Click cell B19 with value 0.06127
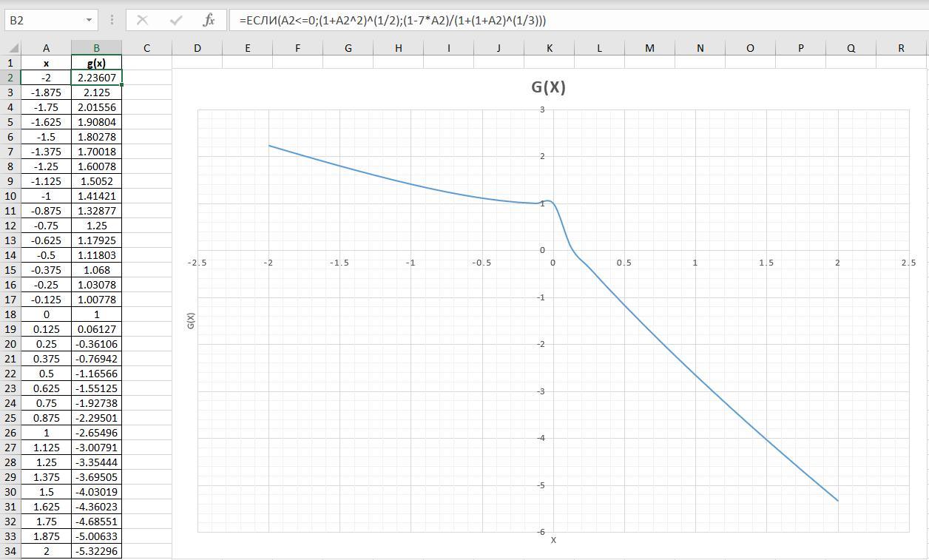The height and width of the screenshot is (560, 929). [x=96, y=329]
